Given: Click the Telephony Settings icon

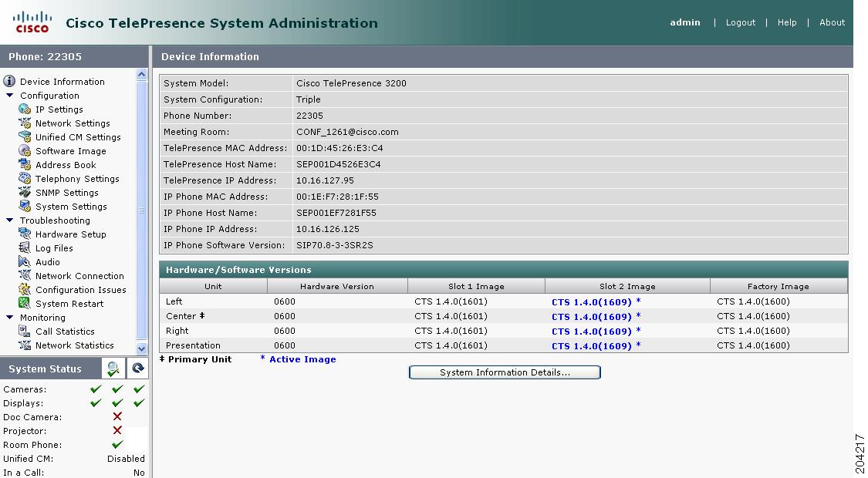Looking at the screenshot, I should point(25,178).
